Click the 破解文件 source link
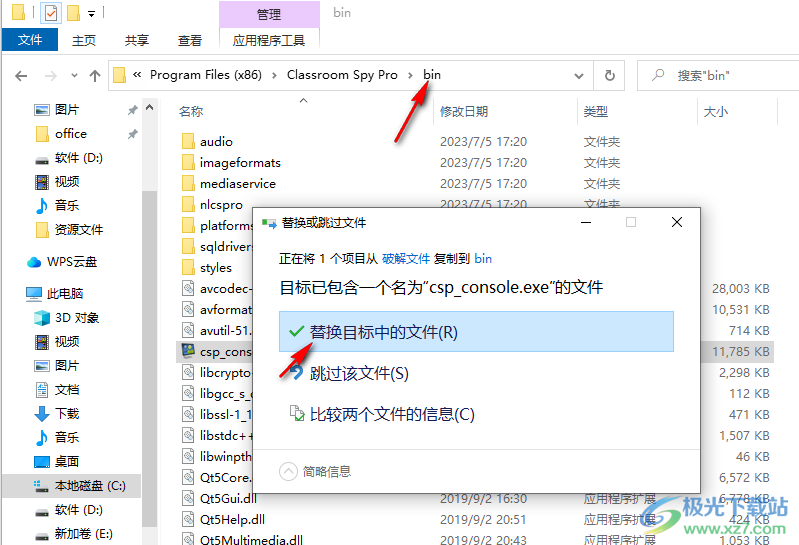 [x=406, y=259]
